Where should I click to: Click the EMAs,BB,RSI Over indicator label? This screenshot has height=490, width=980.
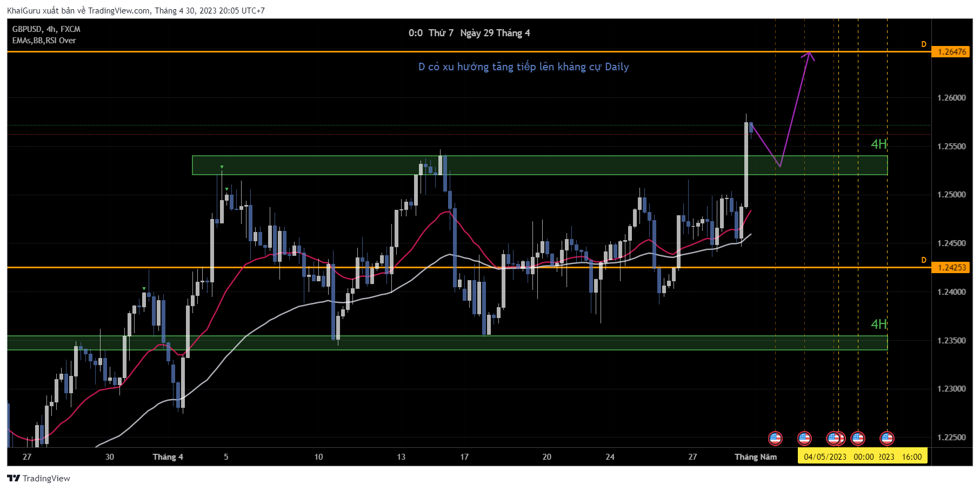point(44,41)
